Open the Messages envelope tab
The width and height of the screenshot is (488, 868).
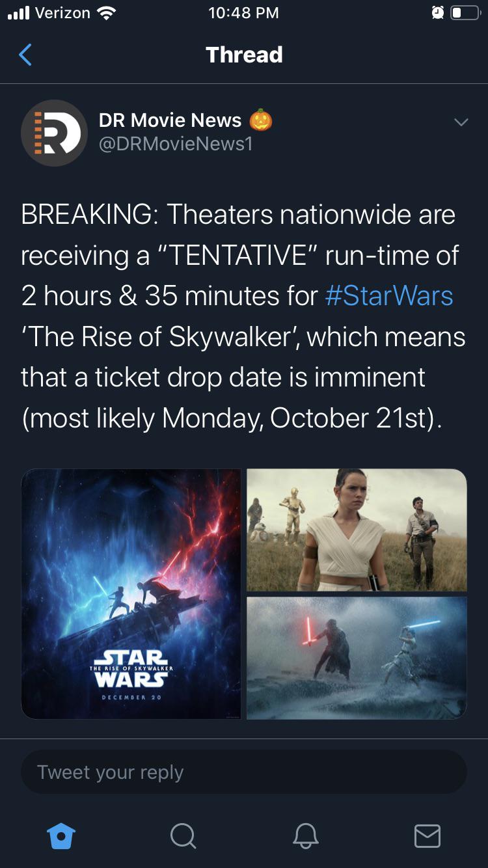427,835
